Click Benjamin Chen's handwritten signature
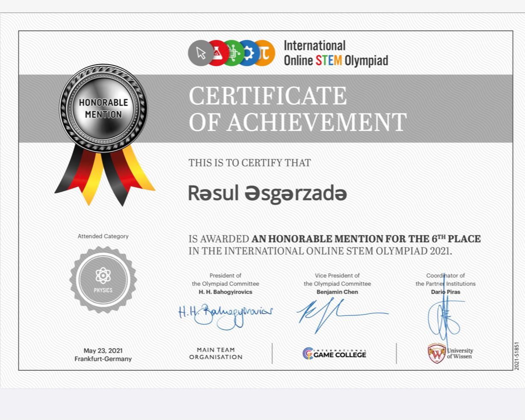The width and height of the screenshot is (525, 420). [342, 315]
